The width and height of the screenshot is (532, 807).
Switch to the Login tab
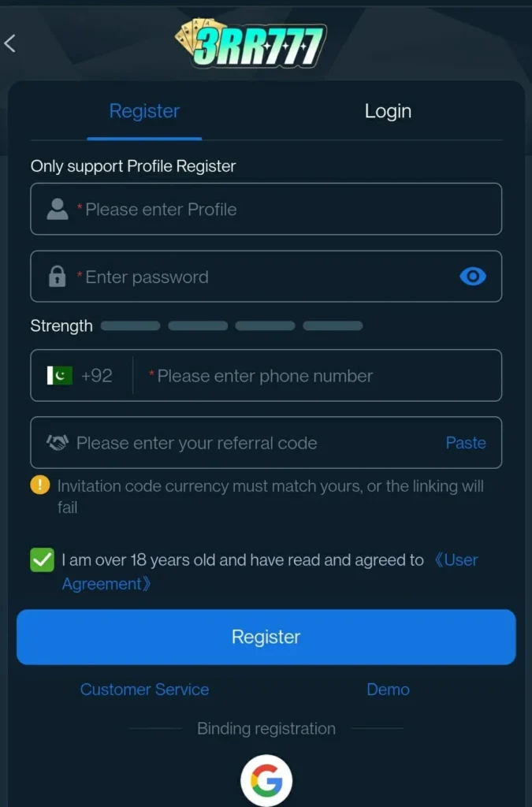pos(388,111)
